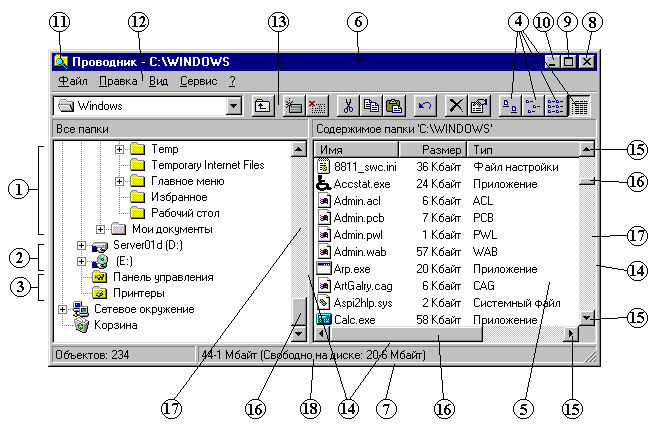Expand Главное меню folder node
The height and width of the screenshot is (426, 655).
(119, 181)
